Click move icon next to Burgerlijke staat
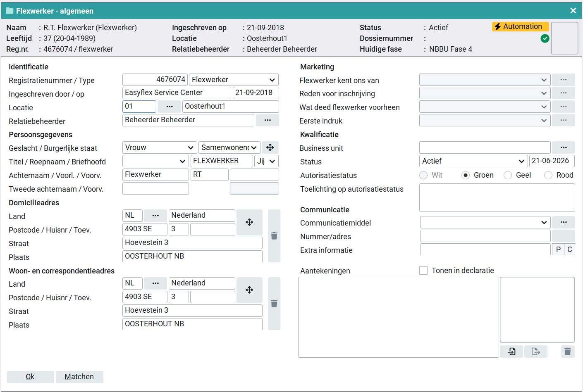Image resolution: width=583 pixels, height=392 pixels. click(x=270, y=147)
